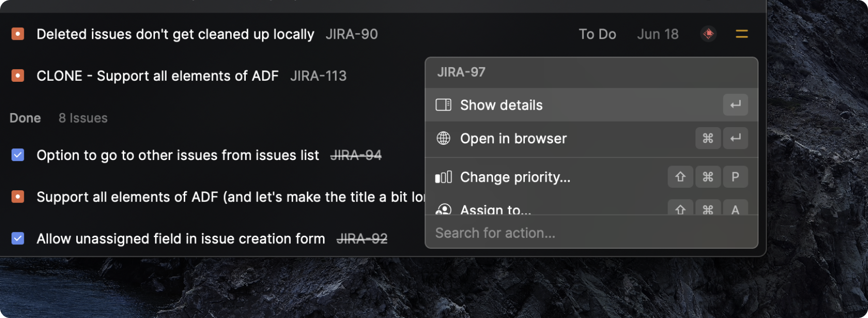Viewport: 868px width, 318px height.
Task: Click the bug icon beside Support all elements row
Action: tap(18, 196)
